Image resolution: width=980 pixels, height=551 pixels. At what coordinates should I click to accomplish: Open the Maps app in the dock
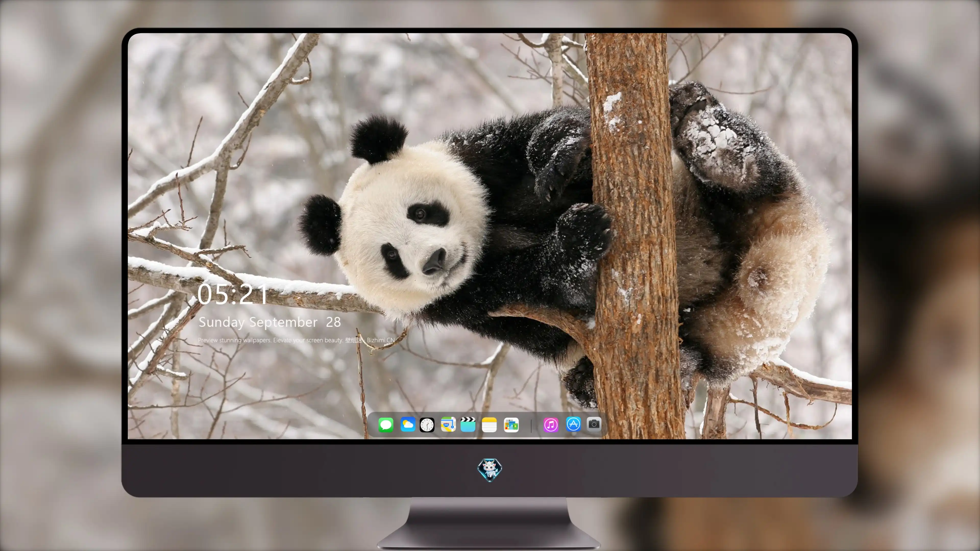[x=448, y=424]
